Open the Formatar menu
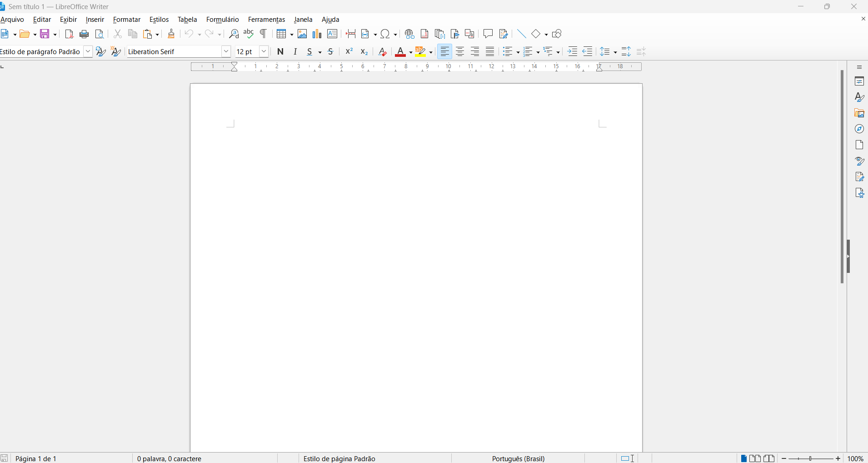This screenshot has height=463, width=868. (x=127, y=20)
